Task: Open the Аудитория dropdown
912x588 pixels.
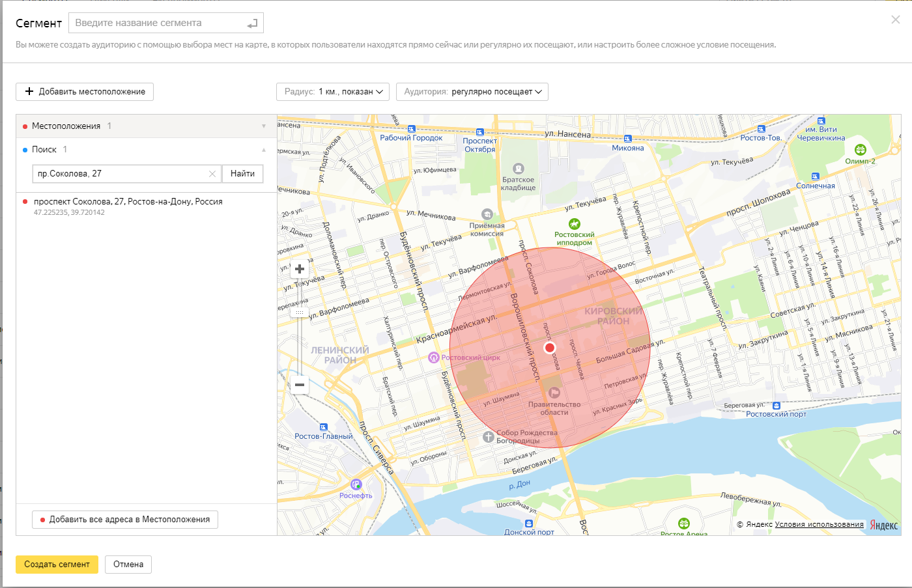Action: click(x=472, y=92)
